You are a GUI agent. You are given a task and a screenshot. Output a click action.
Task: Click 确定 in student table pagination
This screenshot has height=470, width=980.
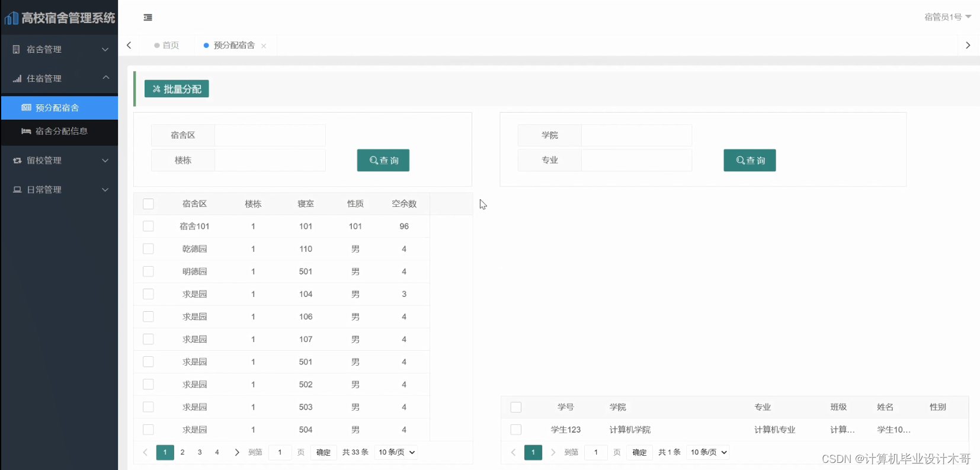pos(639,452)
